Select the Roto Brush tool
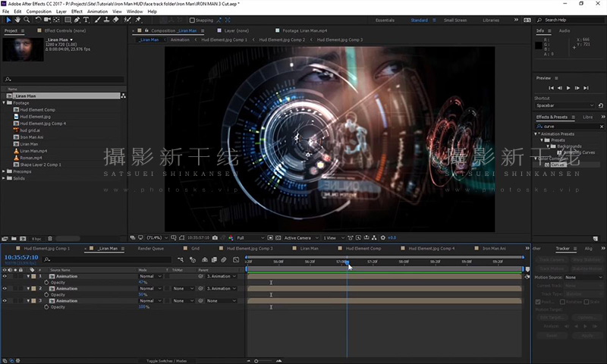The height and width of the screenshot is (364, 607). (x=127, y=20)
